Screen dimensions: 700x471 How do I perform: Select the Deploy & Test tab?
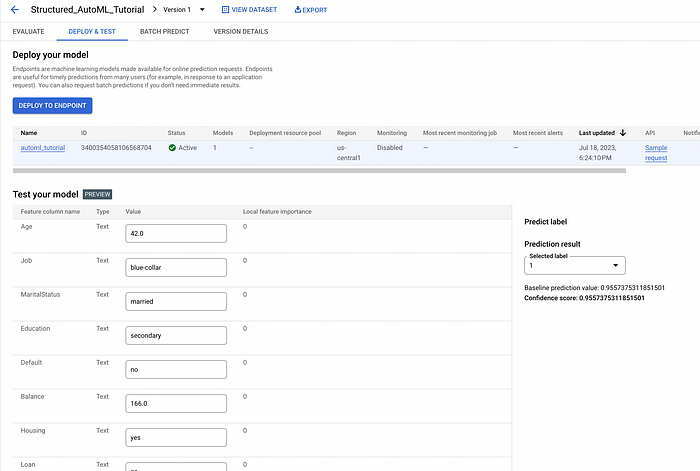(x=92, y=31)
